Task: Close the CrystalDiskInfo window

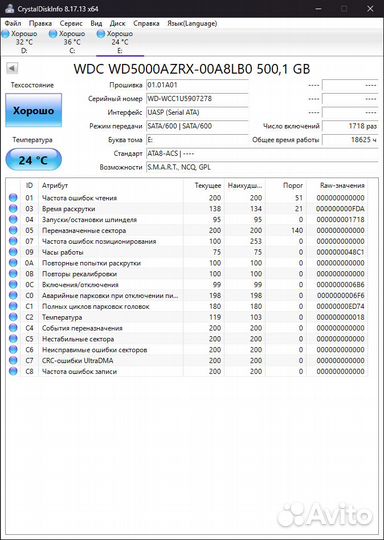Action: [371, 9]
